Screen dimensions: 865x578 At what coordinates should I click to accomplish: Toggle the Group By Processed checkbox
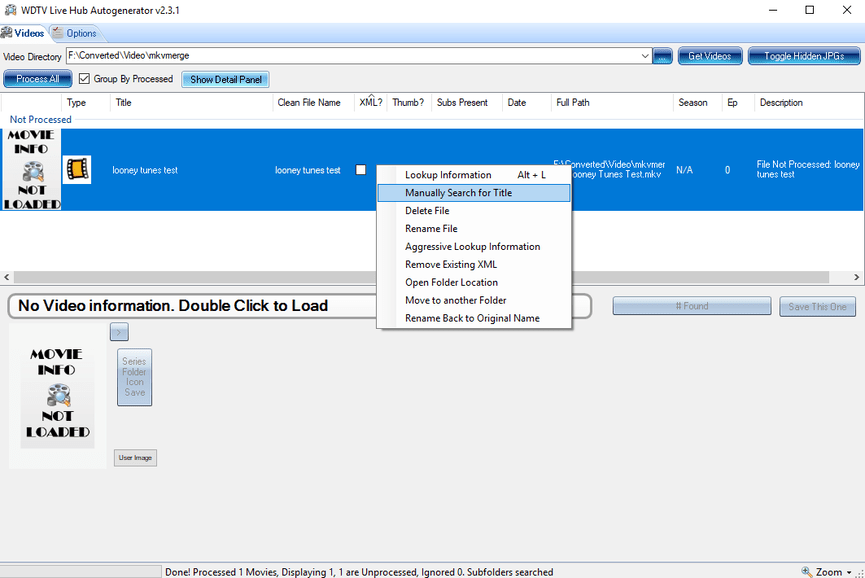click(x=84, y=79)
